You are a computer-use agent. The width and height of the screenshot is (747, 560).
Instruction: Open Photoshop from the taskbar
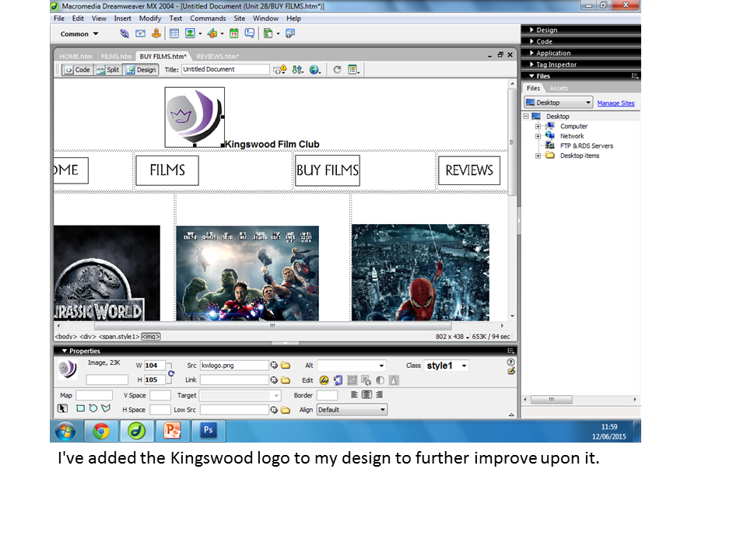[209, 430]
